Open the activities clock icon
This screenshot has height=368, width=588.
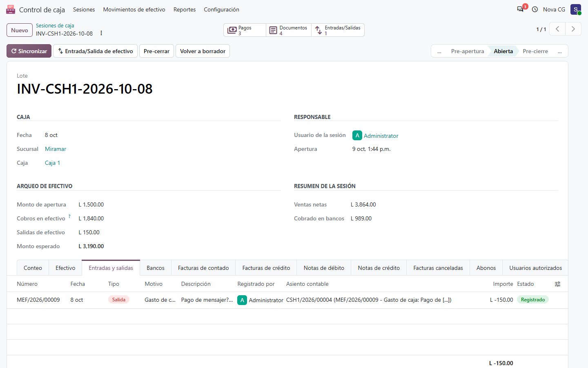click(535, 9)
